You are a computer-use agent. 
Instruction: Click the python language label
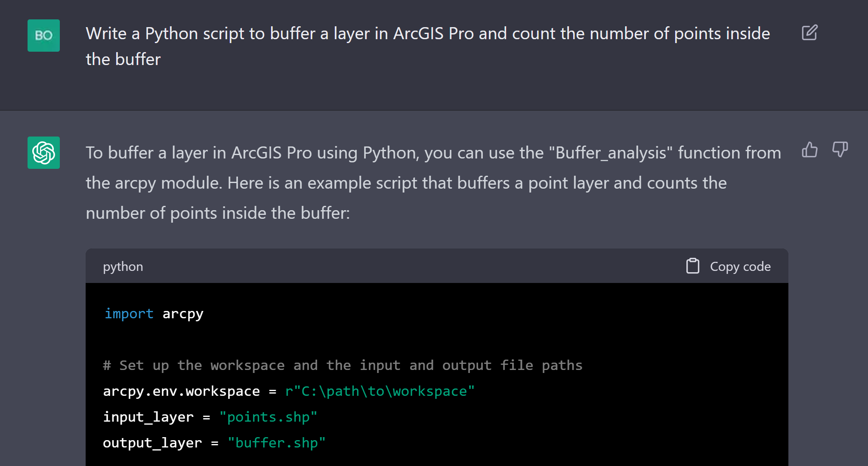tap(123, 267)
